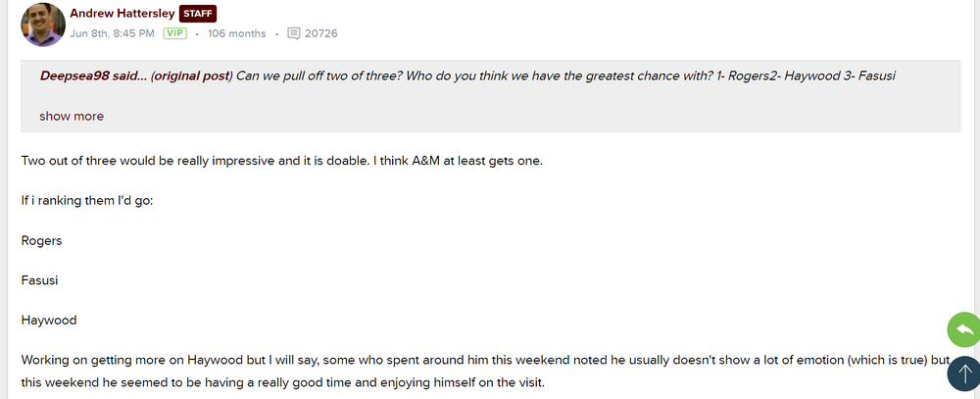
Task: Click the green VIP badge
Action: tap(174, 33)
